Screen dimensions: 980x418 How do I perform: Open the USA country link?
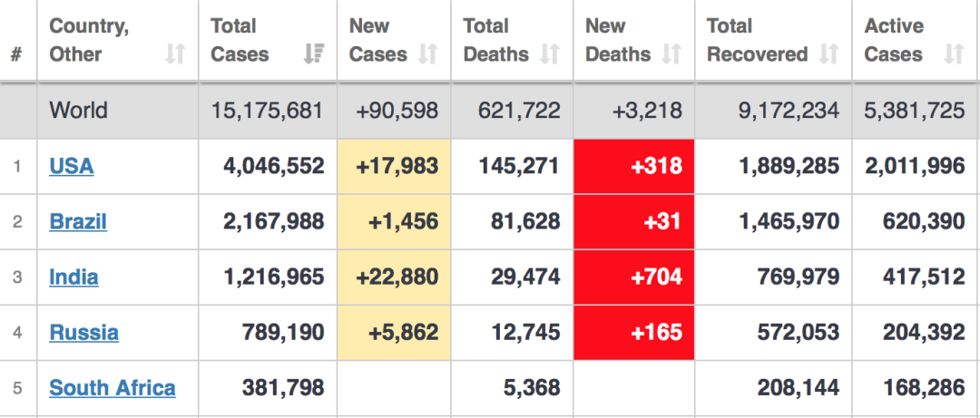[x=72, y=166]
